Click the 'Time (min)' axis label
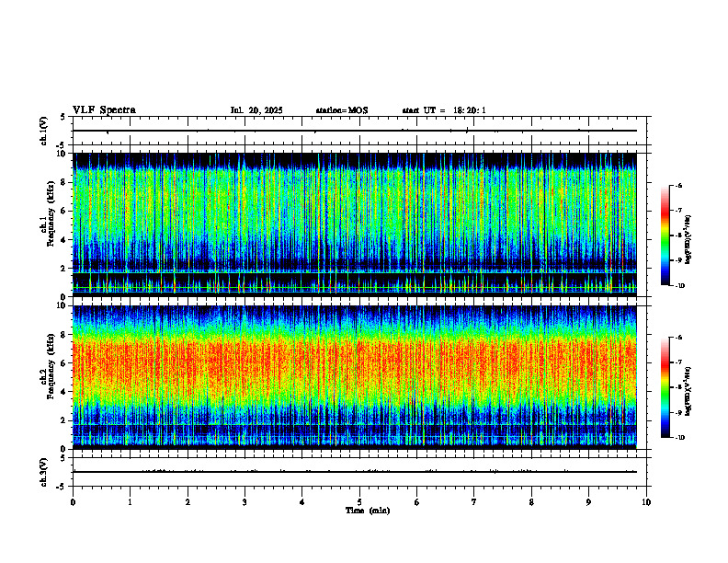728x563 pixels. (368, 511)
